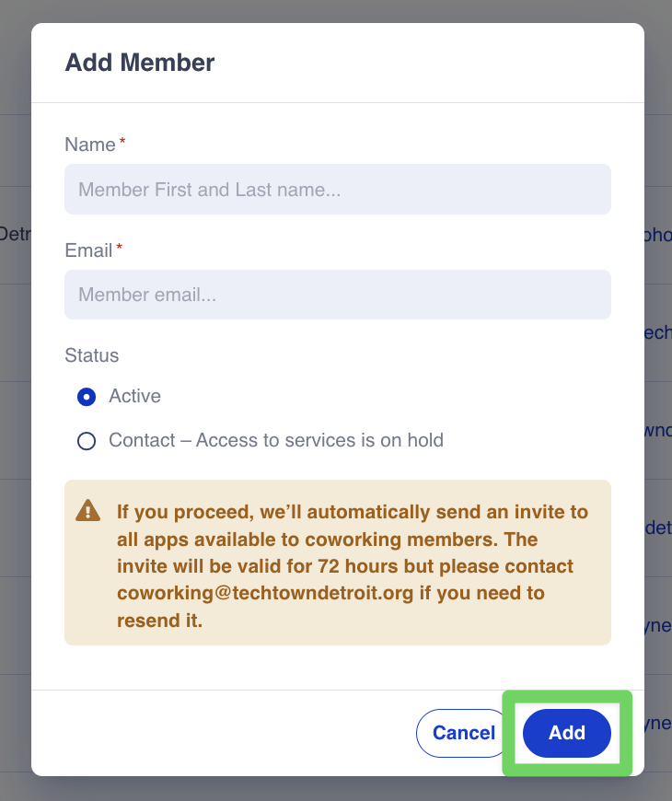Click the red asterisk beside Email
Image resolution: width=672 pixels, height=801 pixels.
[x=119, y=249]
